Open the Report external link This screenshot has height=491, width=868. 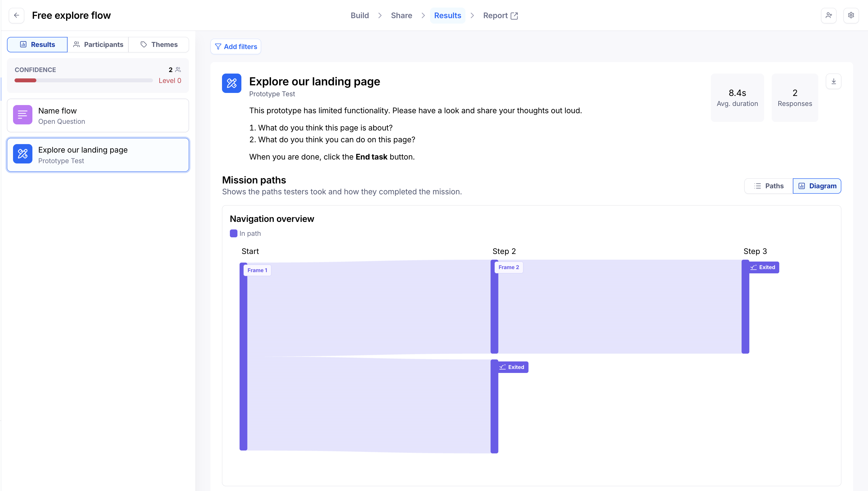[x=500, y=15]
